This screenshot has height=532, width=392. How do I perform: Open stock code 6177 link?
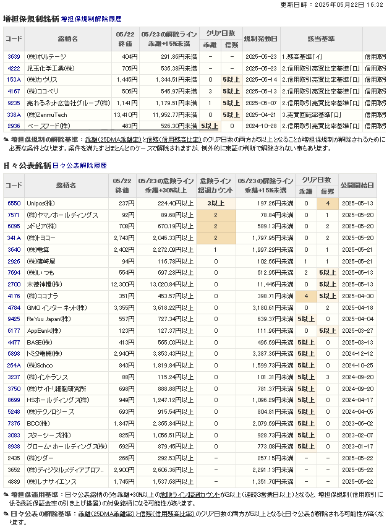point(14,331)
